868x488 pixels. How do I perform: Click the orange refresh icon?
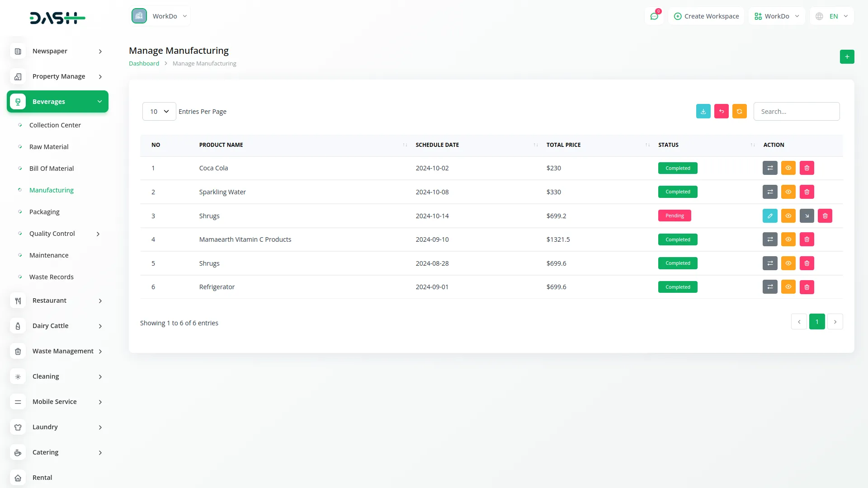click(x=739, y=112)
